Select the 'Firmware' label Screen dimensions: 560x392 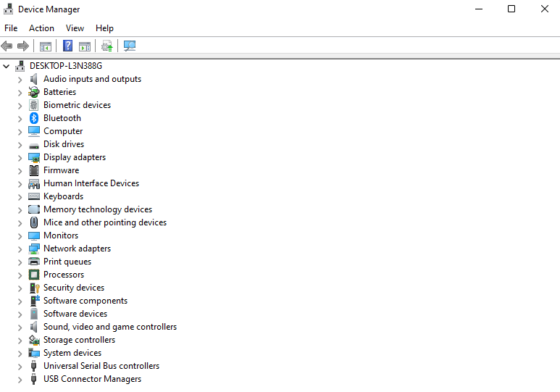[x=61, y=170]
